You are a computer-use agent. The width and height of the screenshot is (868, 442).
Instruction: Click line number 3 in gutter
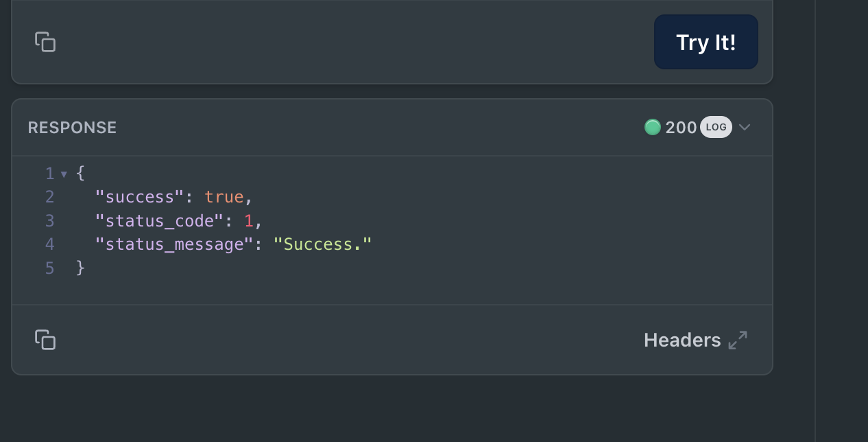pyautogui.click(x=49, y=220)
